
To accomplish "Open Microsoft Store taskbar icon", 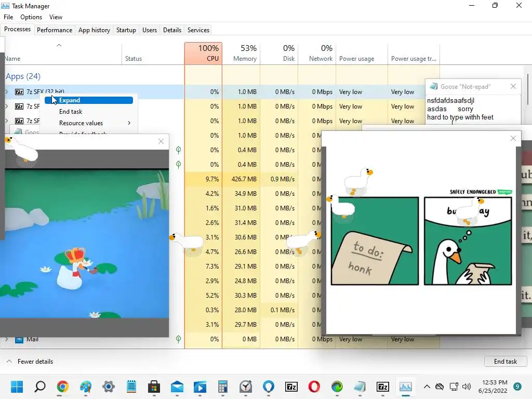I will [154, 386].
